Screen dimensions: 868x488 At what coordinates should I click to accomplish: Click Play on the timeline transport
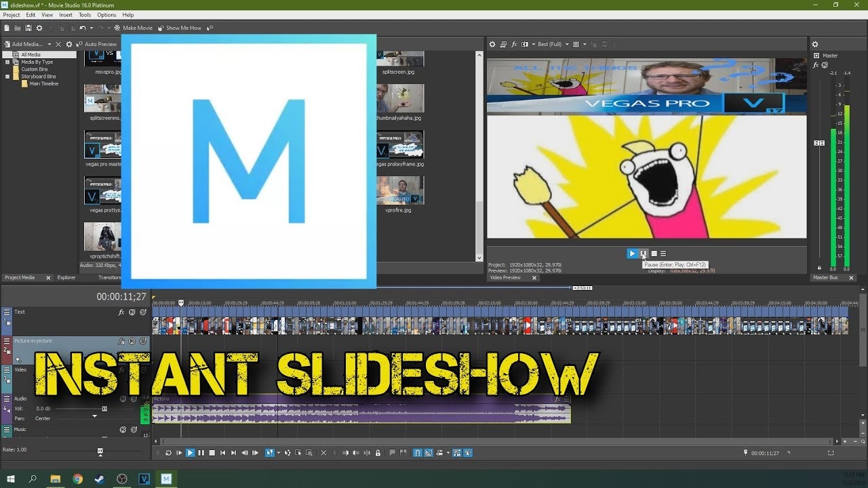(190, 453)
